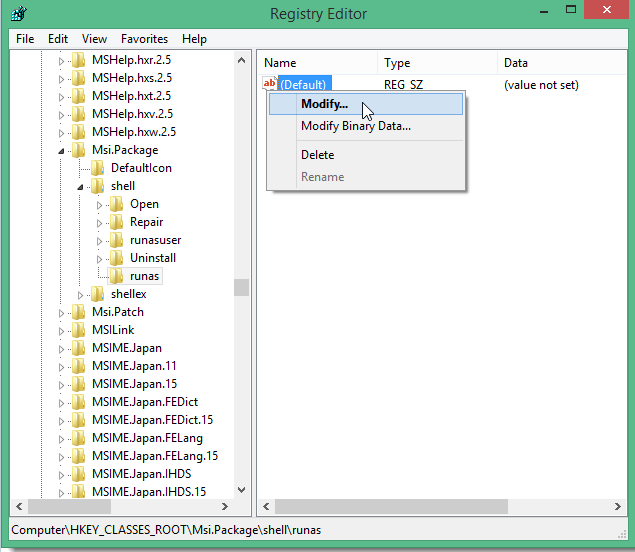Choose Modify... from the context menu
The image size is (635, 552).
coord(324,104)
